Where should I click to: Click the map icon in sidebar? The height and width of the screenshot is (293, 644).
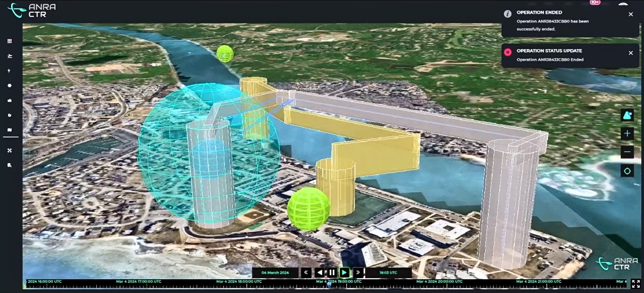(9, 130)
